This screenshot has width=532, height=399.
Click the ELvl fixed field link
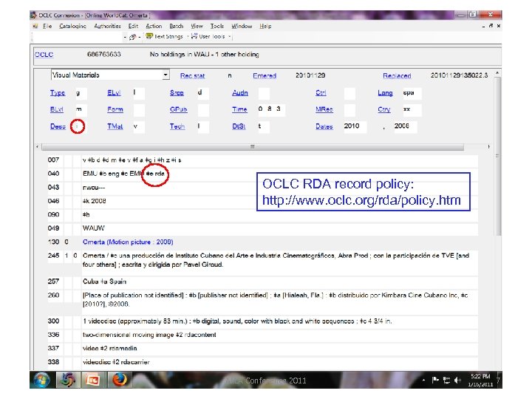114,93
